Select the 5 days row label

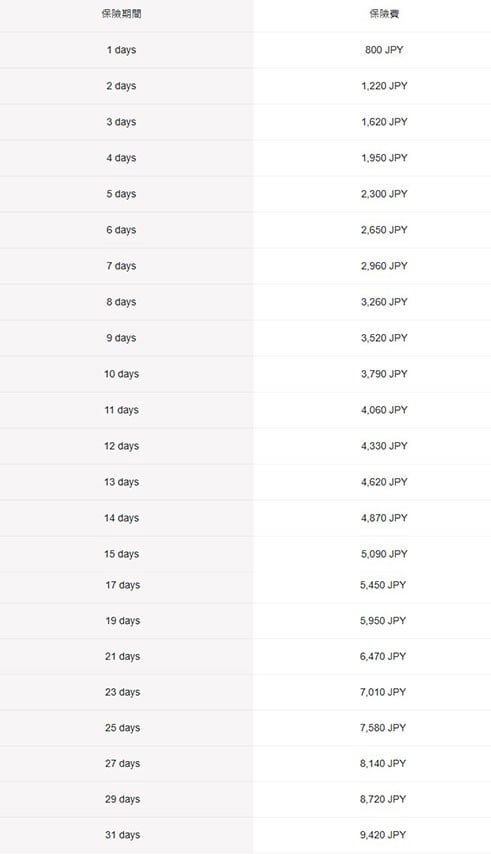121,194
